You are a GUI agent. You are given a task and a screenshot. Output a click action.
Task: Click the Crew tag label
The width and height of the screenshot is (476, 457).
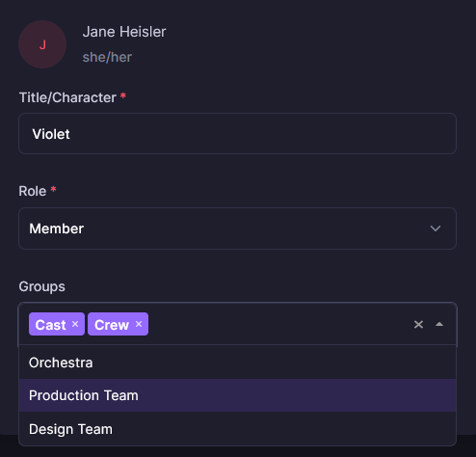tap(112, 325)
